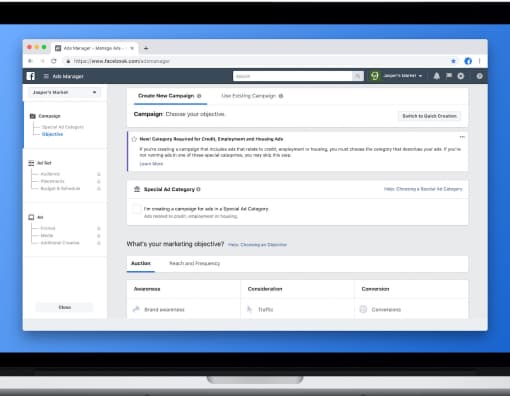
Task: Click the help question mark icon
Action: tap(479, 76)
